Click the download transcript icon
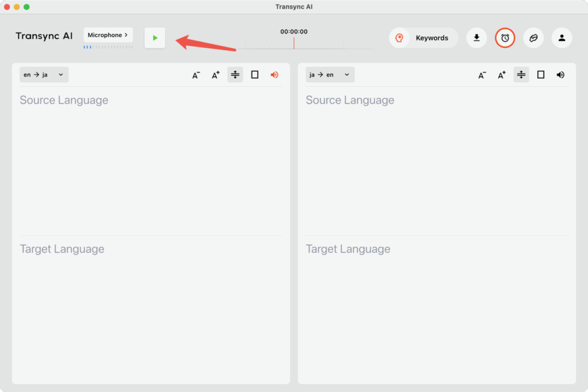This screenshot has height=392, width=588. point(477,38)
